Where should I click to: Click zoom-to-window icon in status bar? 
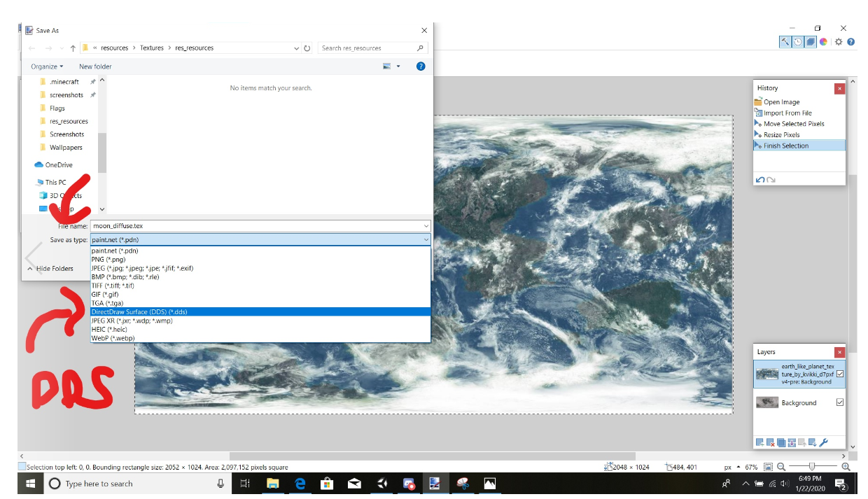tap(768, 467)
